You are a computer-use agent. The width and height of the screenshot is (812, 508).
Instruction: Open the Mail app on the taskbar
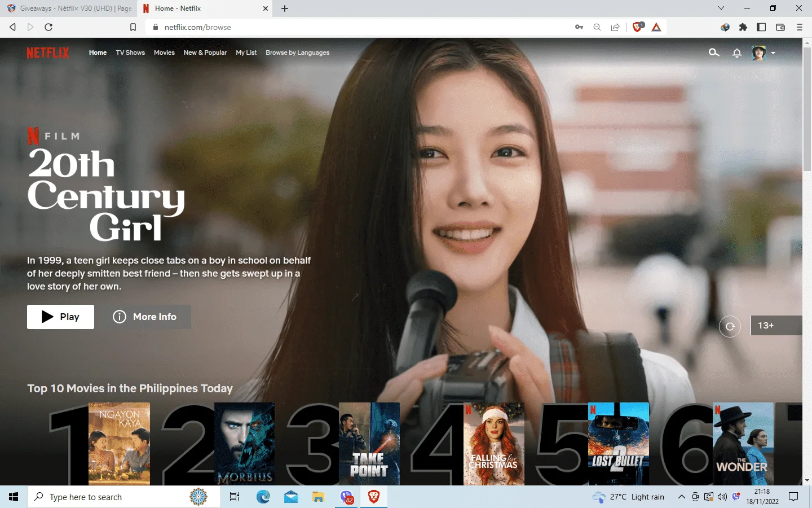click(x=291, y=497)
